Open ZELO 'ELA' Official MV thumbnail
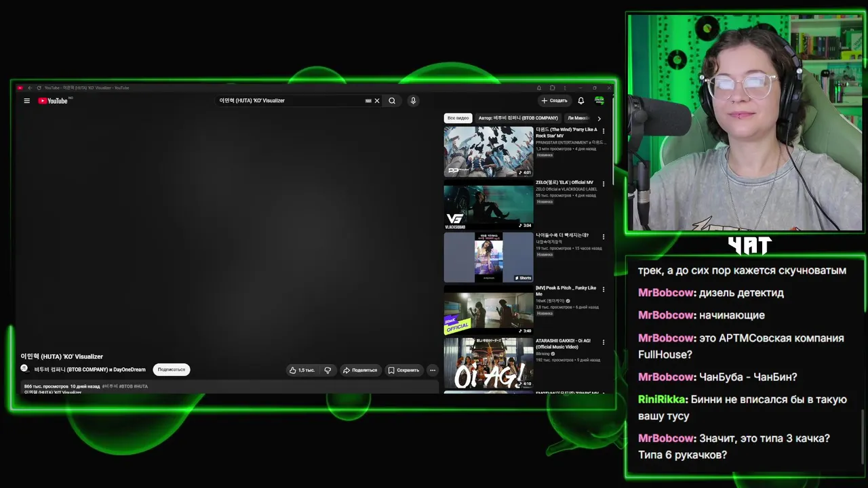 [x=489, y=205]
